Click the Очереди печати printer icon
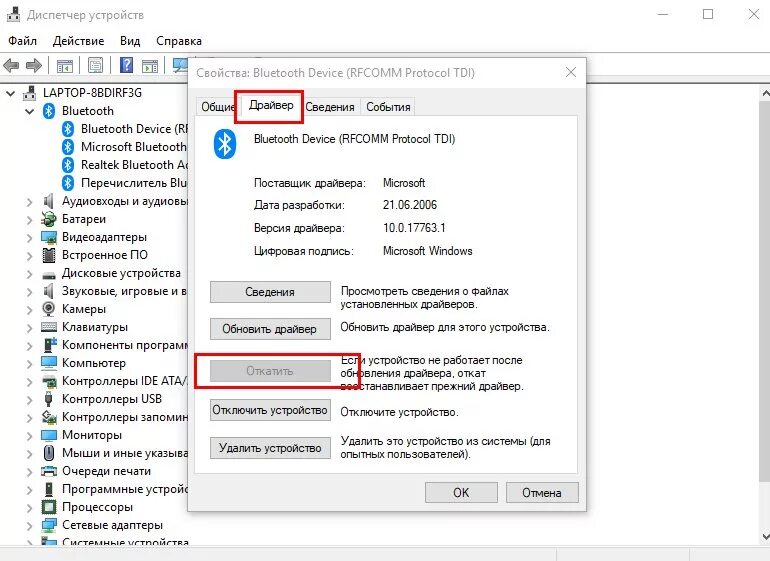The width and height of the screenshot is (770, 561). point(49,471)
